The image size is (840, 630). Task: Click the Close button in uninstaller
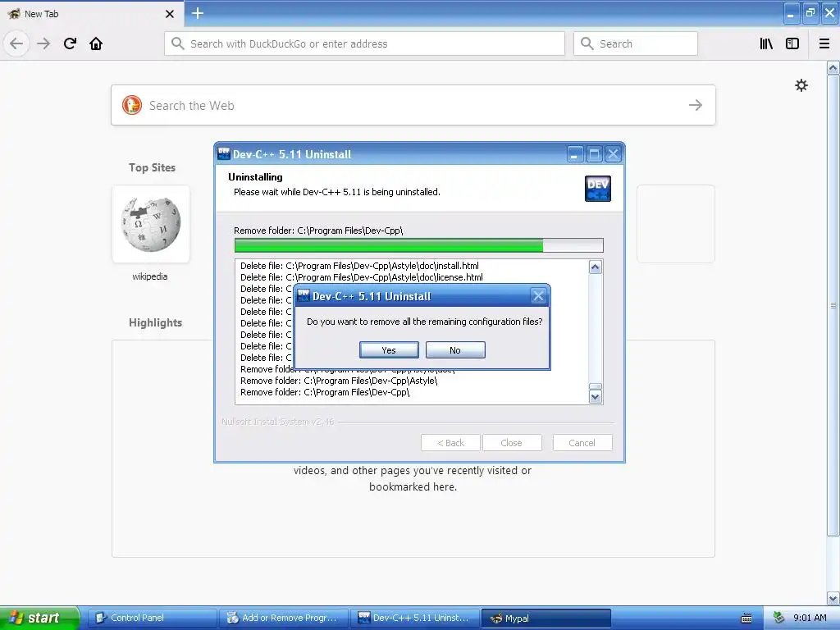coord(512,442)
